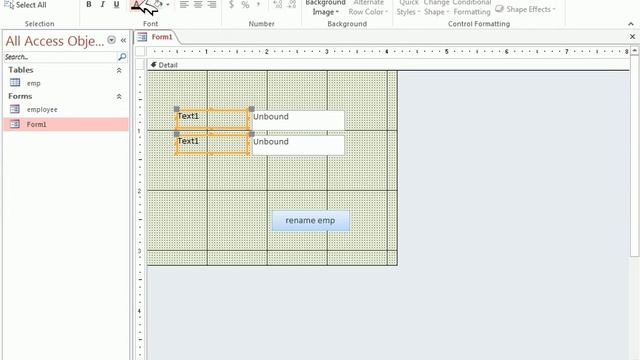This screenshot has height=360, width=640.
Task: Click the font color button
Action: [136, 5]
